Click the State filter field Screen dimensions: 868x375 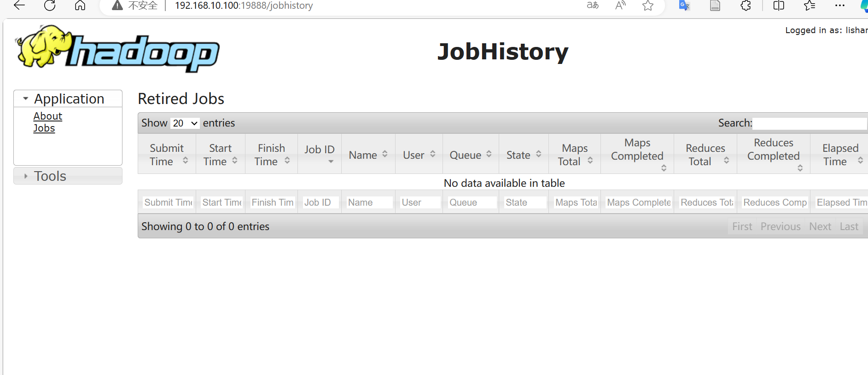coord(525,202)
